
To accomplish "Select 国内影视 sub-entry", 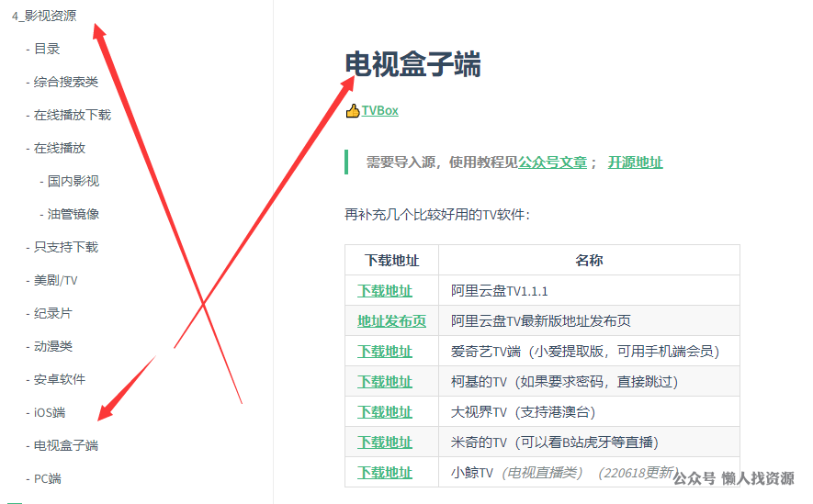I will [73, 181].
